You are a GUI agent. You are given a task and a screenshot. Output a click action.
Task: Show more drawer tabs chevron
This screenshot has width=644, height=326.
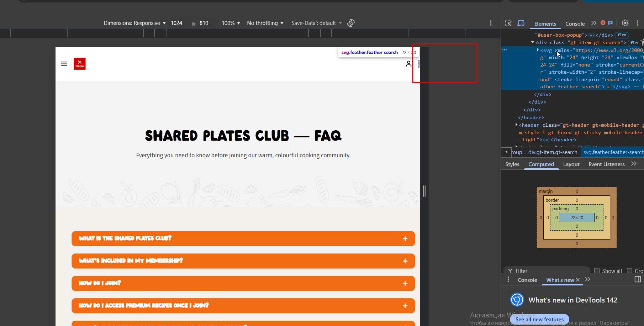pyautogui.click(x=587, y=279)
